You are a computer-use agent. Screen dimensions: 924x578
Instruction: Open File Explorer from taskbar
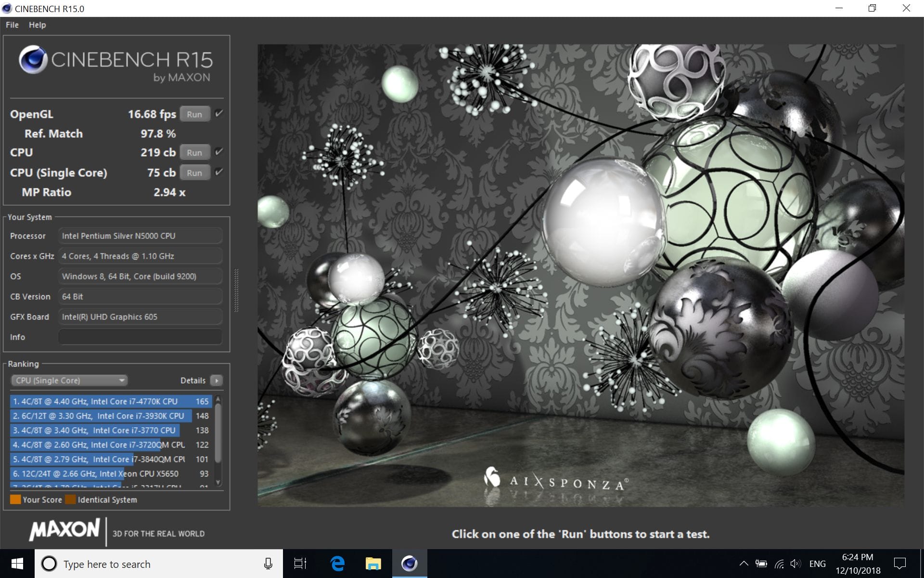click(x=373, y=564)
